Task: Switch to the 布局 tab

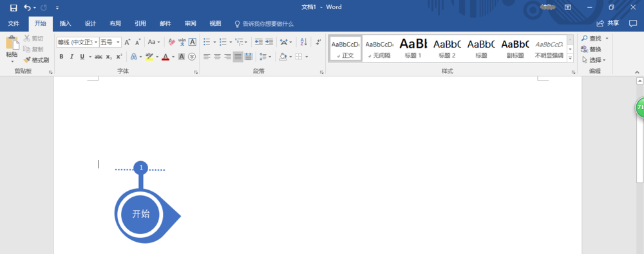Action: pyautogui.click(x=115, y=23)
